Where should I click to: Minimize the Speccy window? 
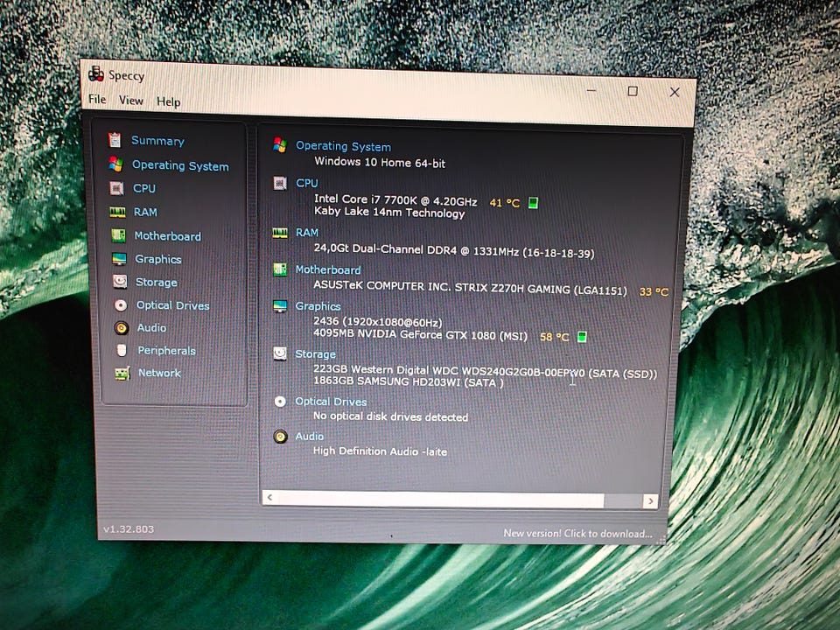tap(591, 90)
